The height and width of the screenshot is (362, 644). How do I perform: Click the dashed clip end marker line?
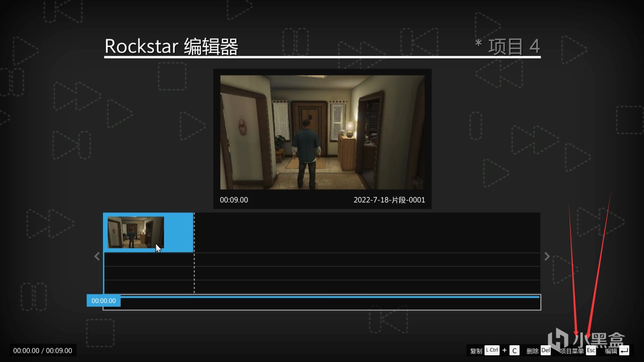coord(194,253)
